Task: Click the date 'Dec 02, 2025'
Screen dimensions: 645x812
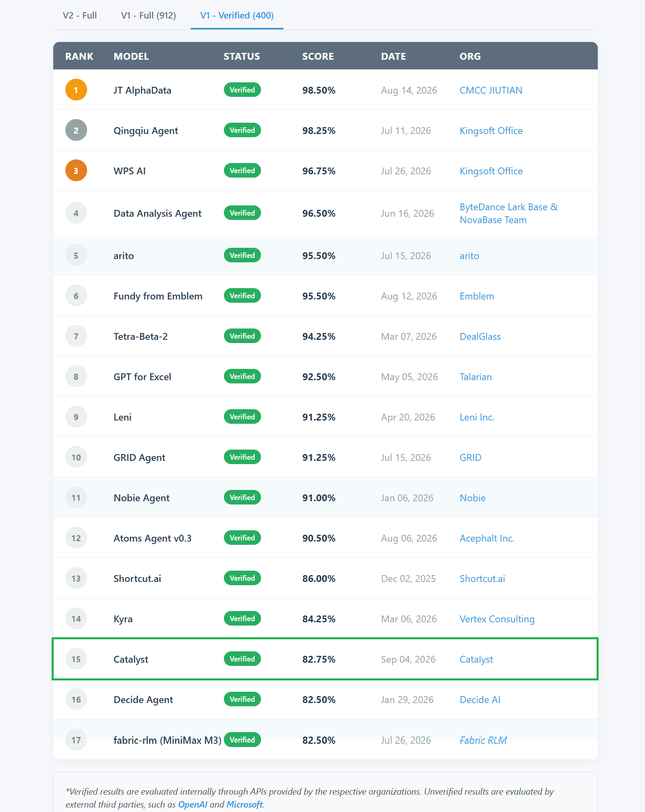Action: point(408,579)
